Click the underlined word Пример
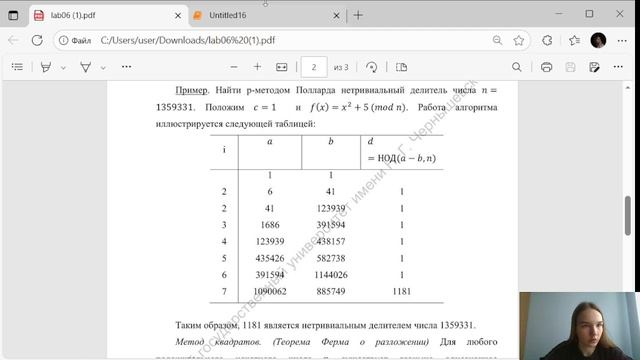Screen dimensions: 640x360 pyautogui.click(x=191, y=90)
